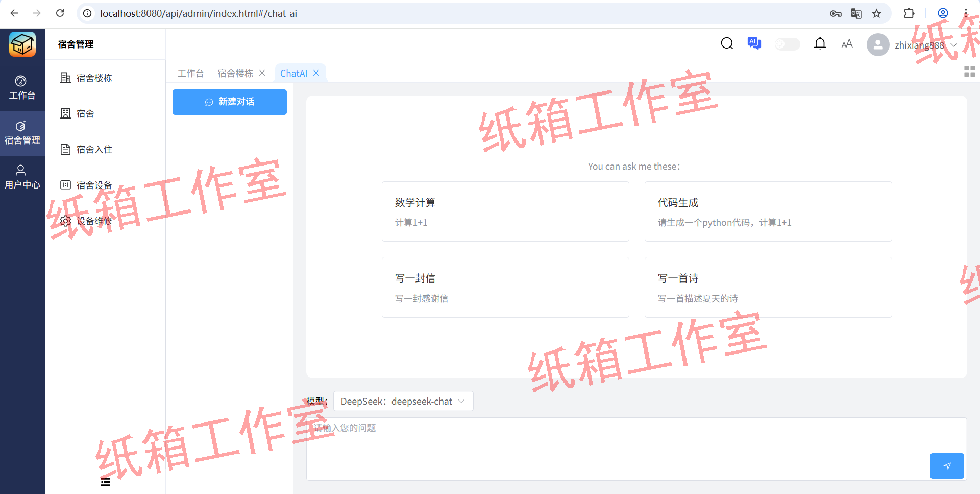
Task: Open 用户中心 from the left sidebar
Action: pos(21,177)
